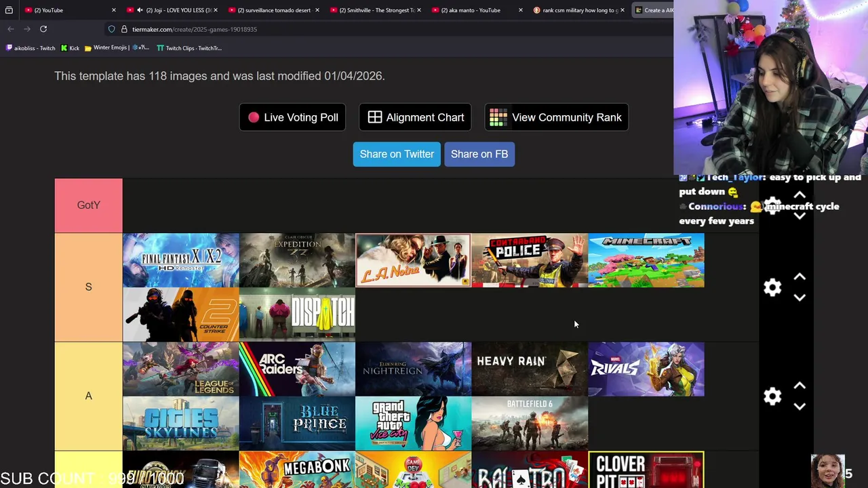The width and height of the screenshot is (868, 488).
Task: Select the GTA Vice City image
Action: coord(414,424)
